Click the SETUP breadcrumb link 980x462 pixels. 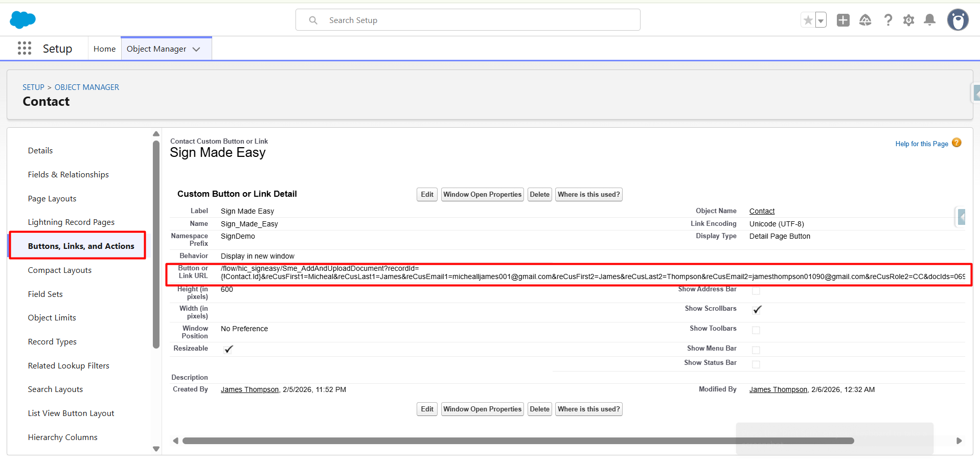pos(33,87)
